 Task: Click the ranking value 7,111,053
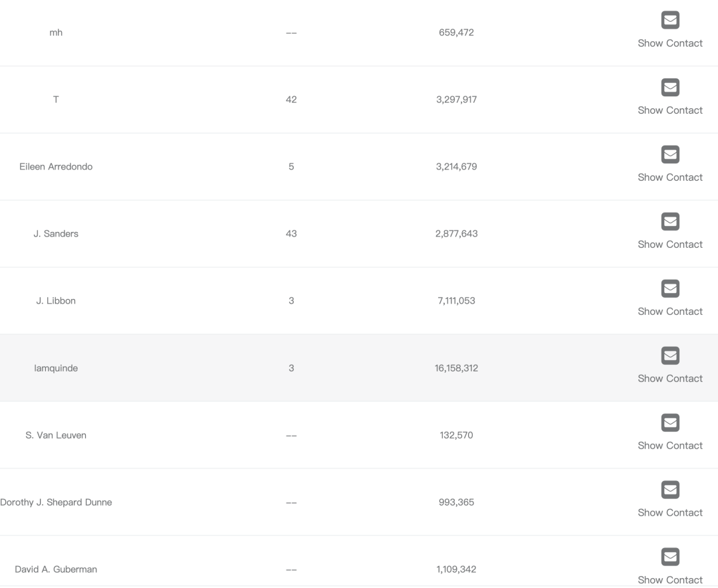457,300
